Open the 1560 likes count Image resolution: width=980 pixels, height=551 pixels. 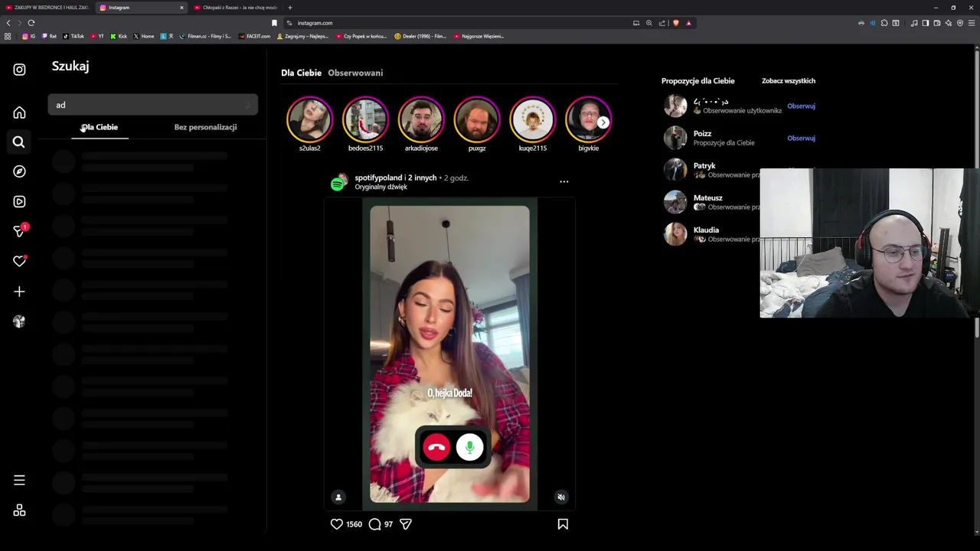point(354,524)
